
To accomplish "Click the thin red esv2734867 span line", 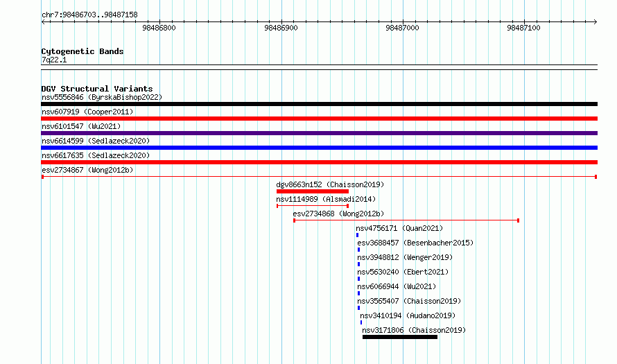I will pyautogui.click(x=319, y=177).
